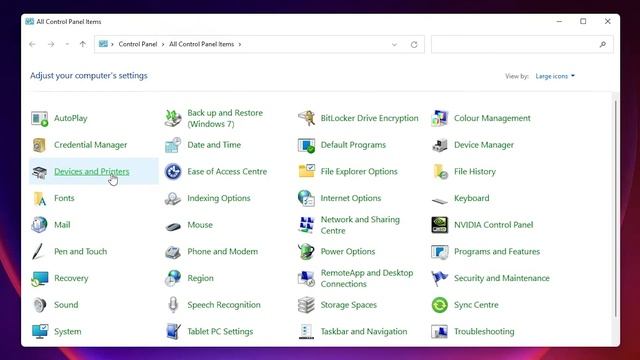Screen dimensions: 640x360
Task: Open Phone and Modem icon
Action: (173, 252)
